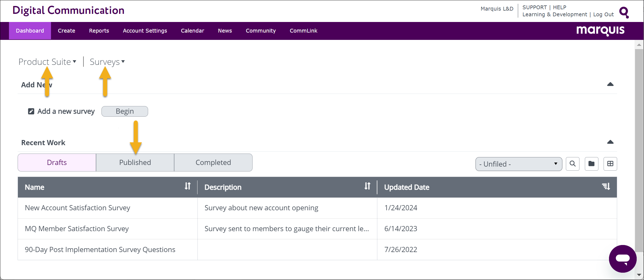Open the chat bubble widget

[x=623, y=259]
